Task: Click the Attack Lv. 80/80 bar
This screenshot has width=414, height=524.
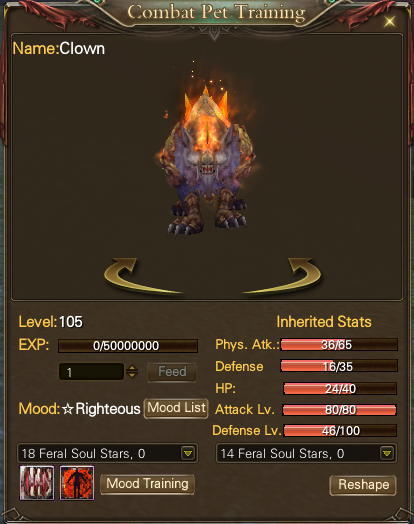Action: 339,410
